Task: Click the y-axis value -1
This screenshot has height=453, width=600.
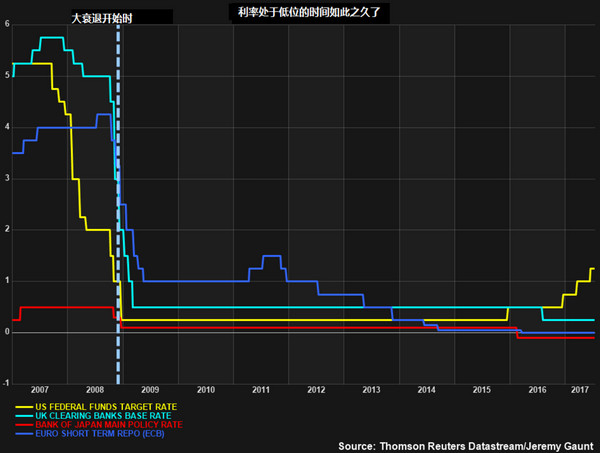Action: (x=5, y=383)
